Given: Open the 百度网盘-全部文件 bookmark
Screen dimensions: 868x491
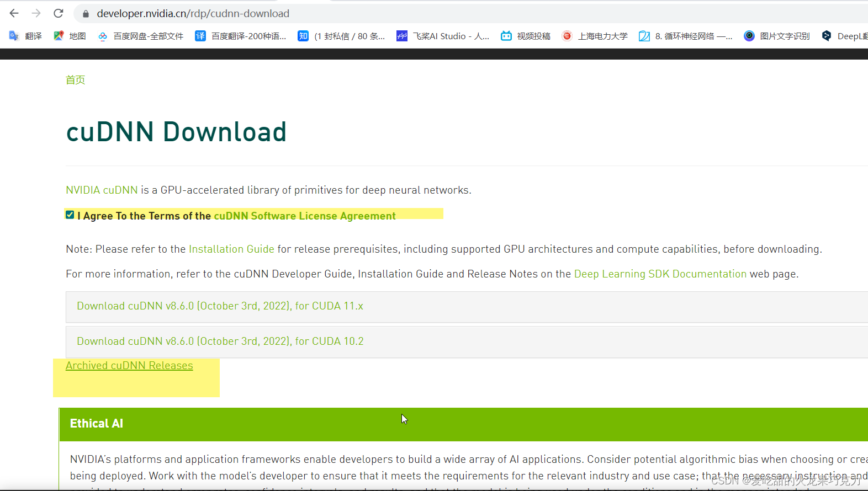Looking at the screenshot, I should tap(141, 36).
